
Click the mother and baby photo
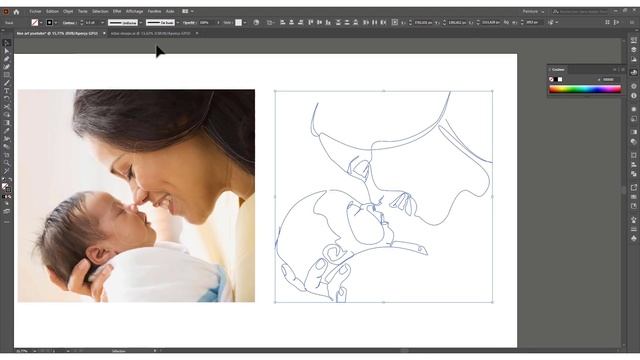(x=136, y=196)
